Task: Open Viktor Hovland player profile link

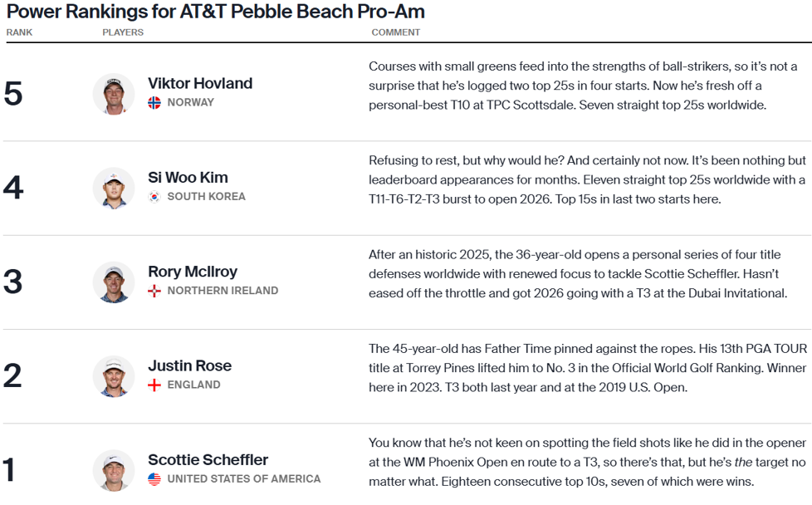Action: (200, 83)
